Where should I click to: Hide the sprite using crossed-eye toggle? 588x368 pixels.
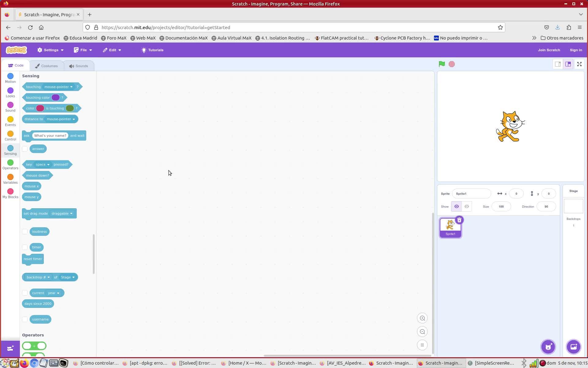pos(466,207)
